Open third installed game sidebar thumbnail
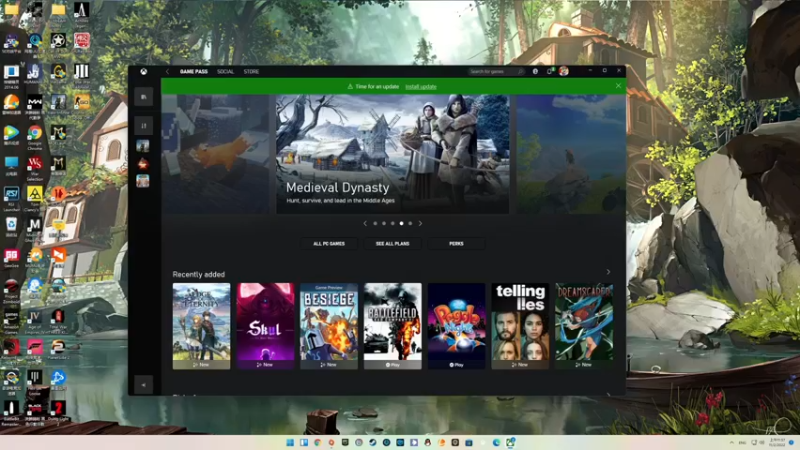The width and height of the screenshot is (800, 450). (143, 181)
